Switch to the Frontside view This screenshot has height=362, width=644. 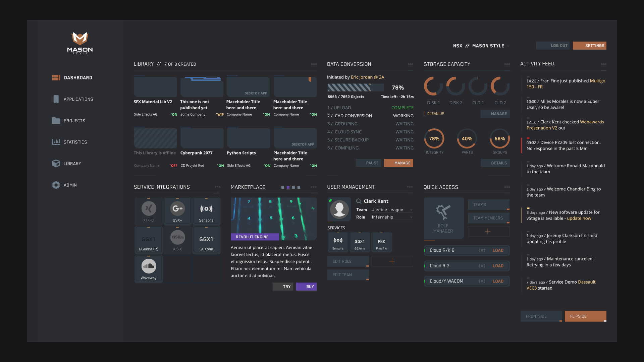click(x=541, y=316)
